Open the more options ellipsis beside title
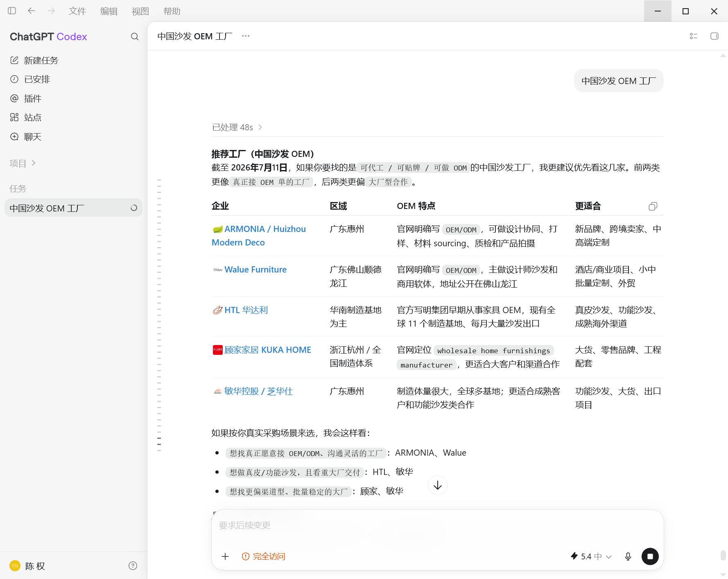Screen dimensions: 728x579 tap(246, 36)
